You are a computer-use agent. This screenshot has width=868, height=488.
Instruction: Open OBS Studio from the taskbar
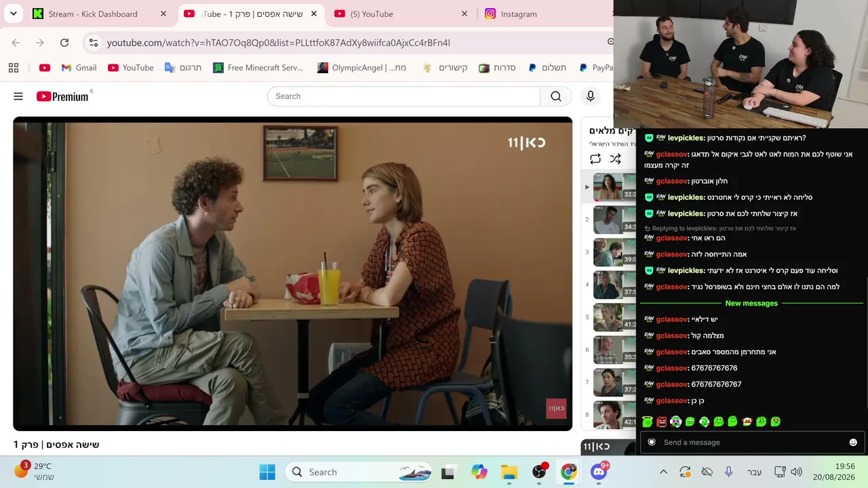(x=539, y=472)
